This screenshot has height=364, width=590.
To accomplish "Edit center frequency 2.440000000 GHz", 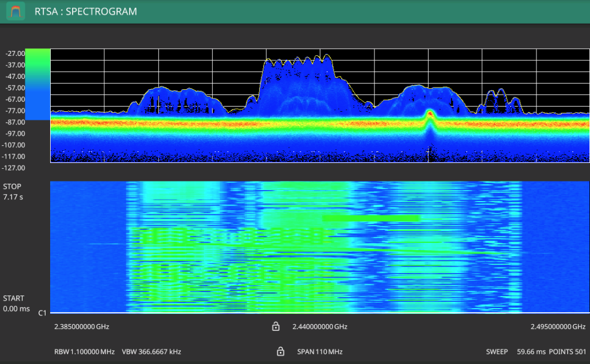I will point(320,327).
